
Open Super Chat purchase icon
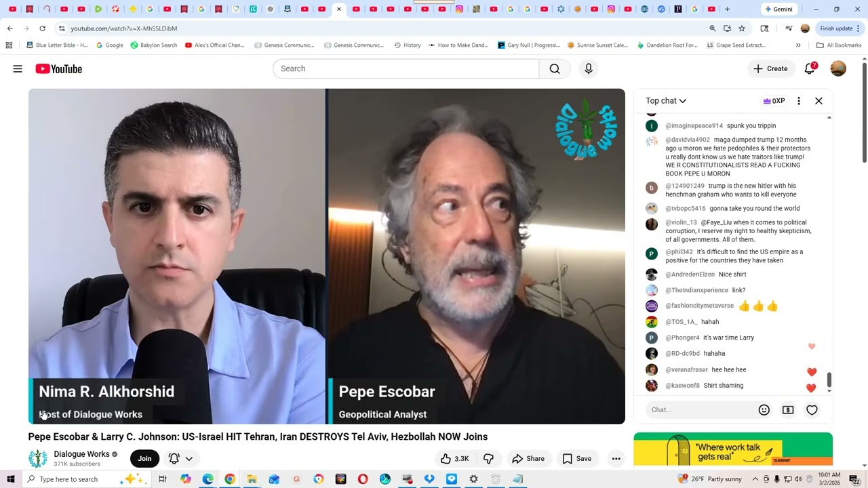[x=788, y=409]
